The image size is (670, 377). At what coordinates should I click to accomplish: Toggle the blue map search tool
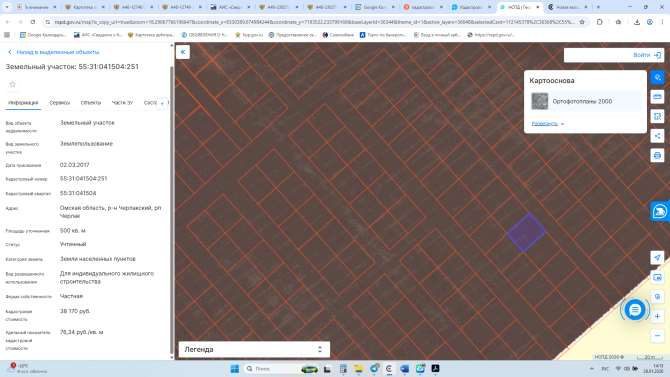[658, 77]
